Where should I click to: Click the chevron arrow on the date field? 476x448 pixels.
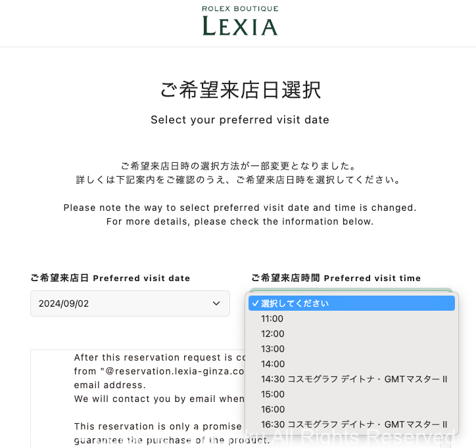(216, 303)
